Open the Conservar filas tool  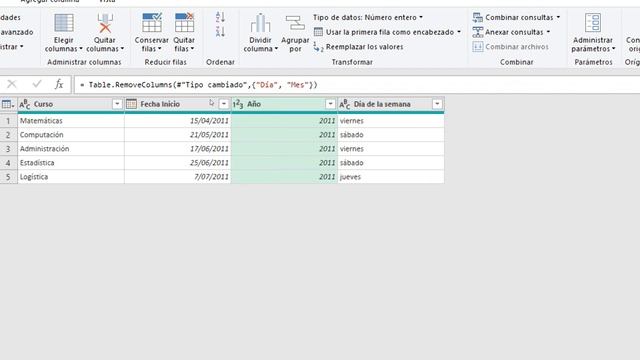[x=151, y=33]
